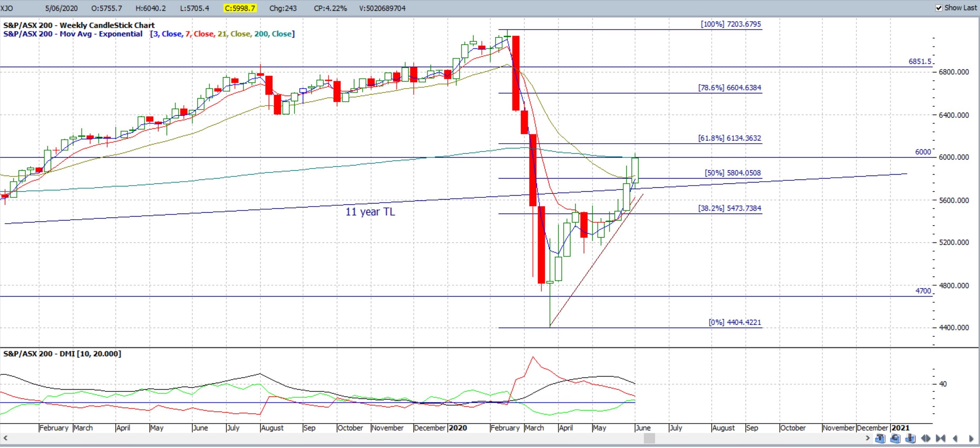Click the [38.2%] 5473.7384 Fibonacci label

tap(730, 208)
